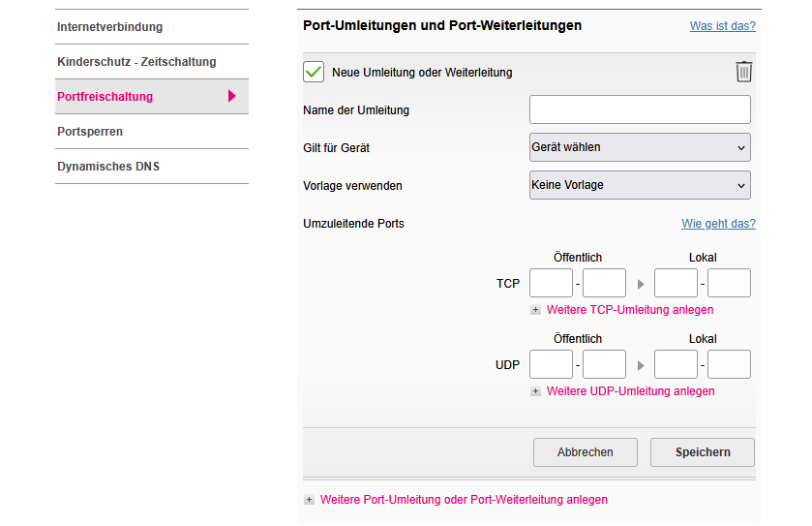Open the Keine Vorlage template dropdown
812x526 pixels.
640,184
